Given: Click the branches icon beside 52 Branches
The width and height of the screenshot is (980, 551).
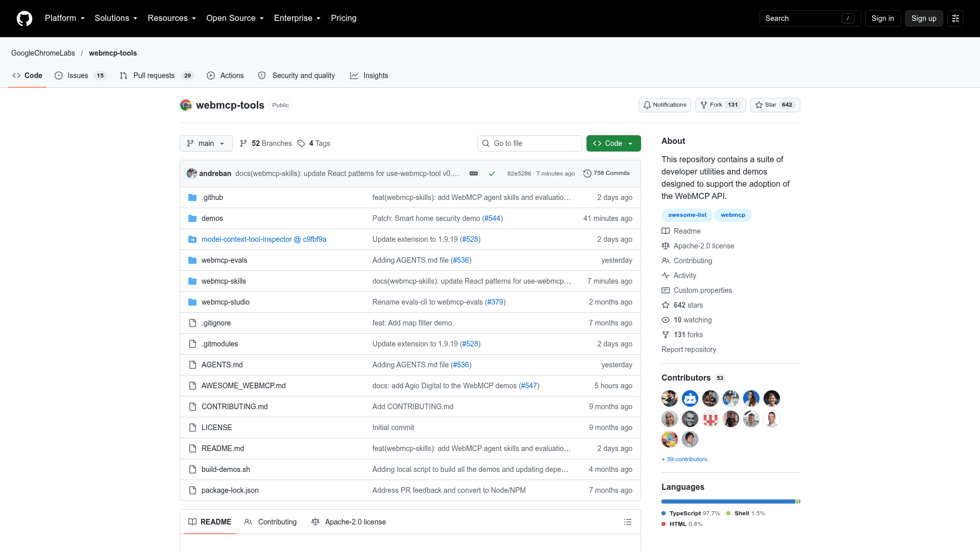Looking at the screenshot, I should (x=243, y=143).
